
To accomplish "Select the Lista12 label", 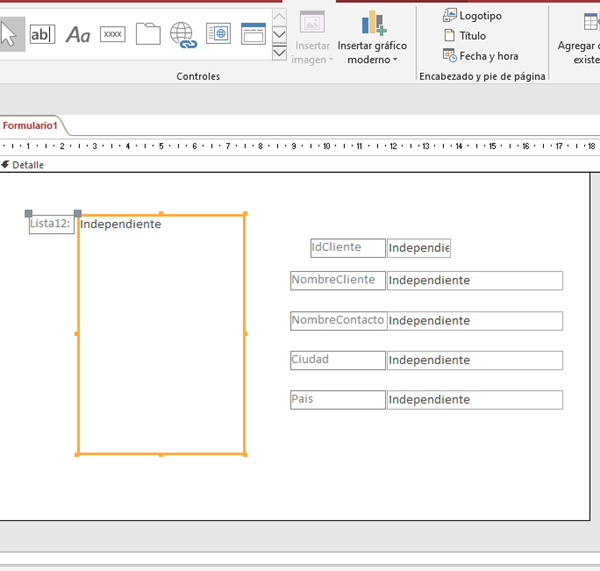I will click(x=50, y=224).
